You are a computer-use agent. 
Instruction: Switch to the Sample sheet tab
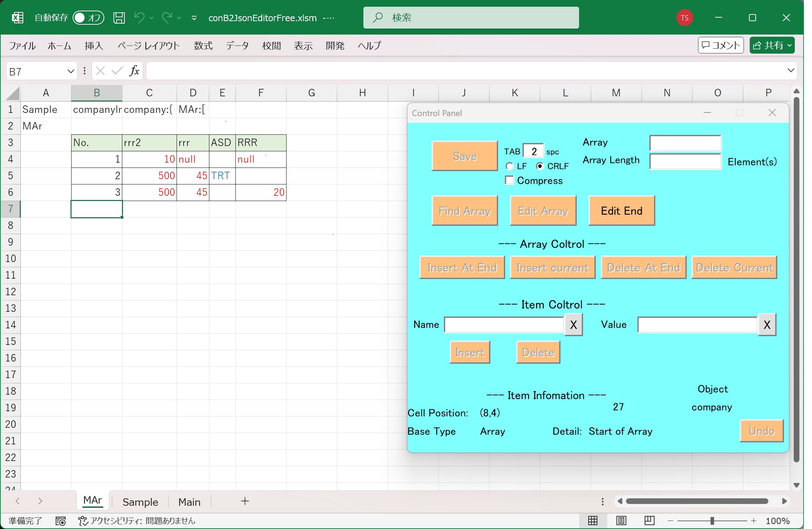pos(140,502)
